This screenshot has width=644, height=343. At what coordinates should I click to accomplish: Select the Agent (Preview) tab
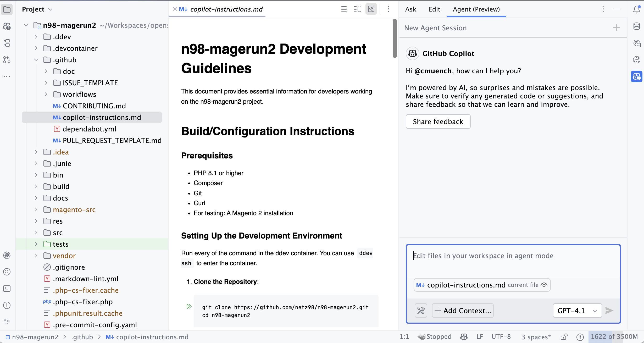[x=476, y=9]
